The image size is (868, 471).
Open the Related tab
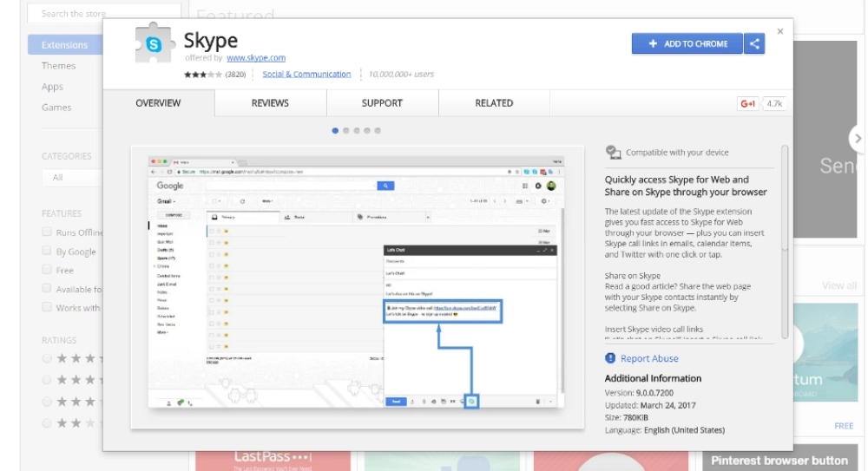click(494, 103)
